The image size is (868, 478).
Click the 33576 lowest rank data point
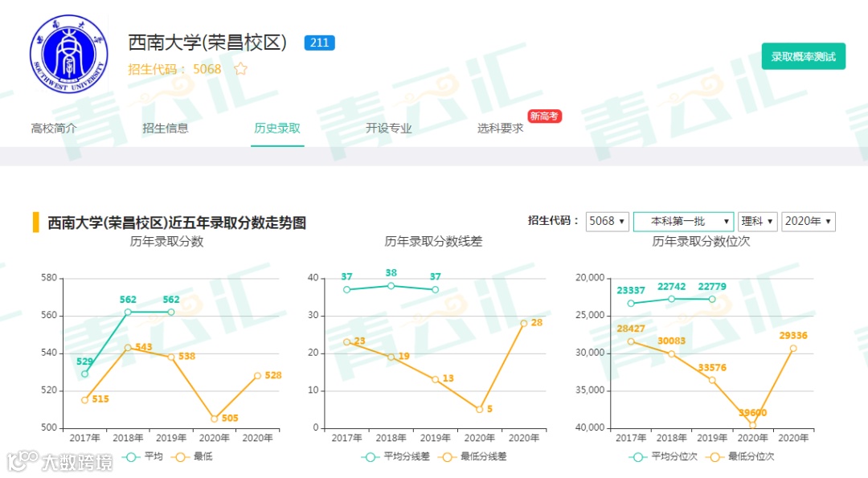coord(712,380)
